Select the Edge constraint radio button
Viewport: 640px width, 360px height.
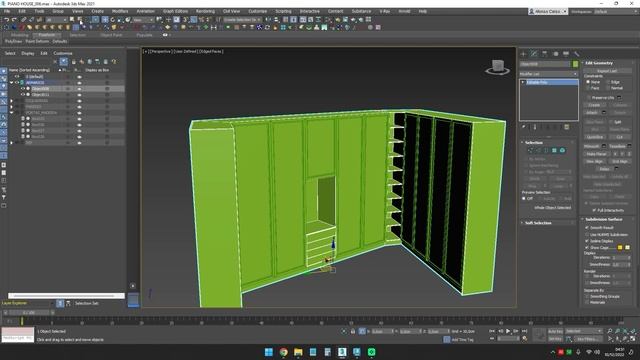(x=608, y=82)
